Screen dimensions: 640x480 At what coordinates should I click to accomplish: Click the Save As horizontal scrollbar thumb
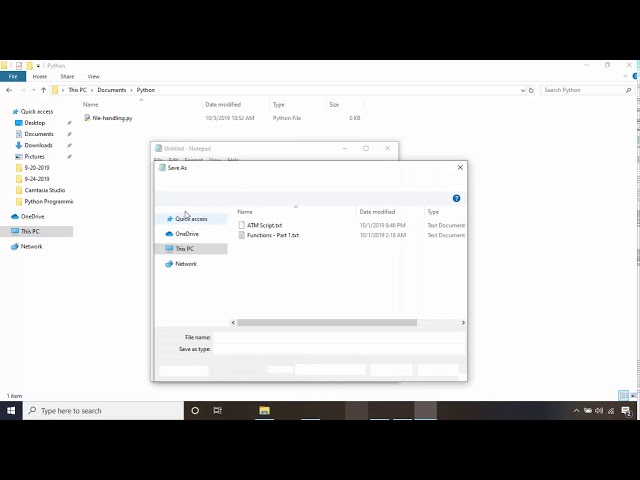(327, 322)
